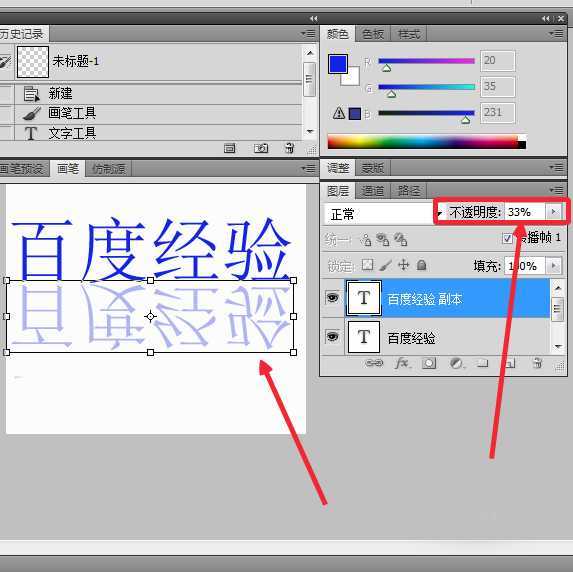This screenshot has width=573, height=572.
Task: Switch to the 通道 tab
Action: pyautogui.click(x=373, y=190)
